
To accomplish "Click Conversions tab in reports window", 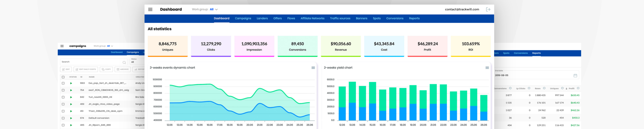I will (x=521, y=53).
